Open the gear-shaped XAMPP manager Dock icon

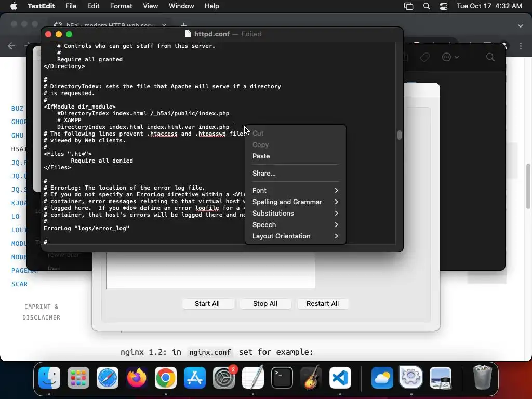pyautogui.click(x=411, y=378)
